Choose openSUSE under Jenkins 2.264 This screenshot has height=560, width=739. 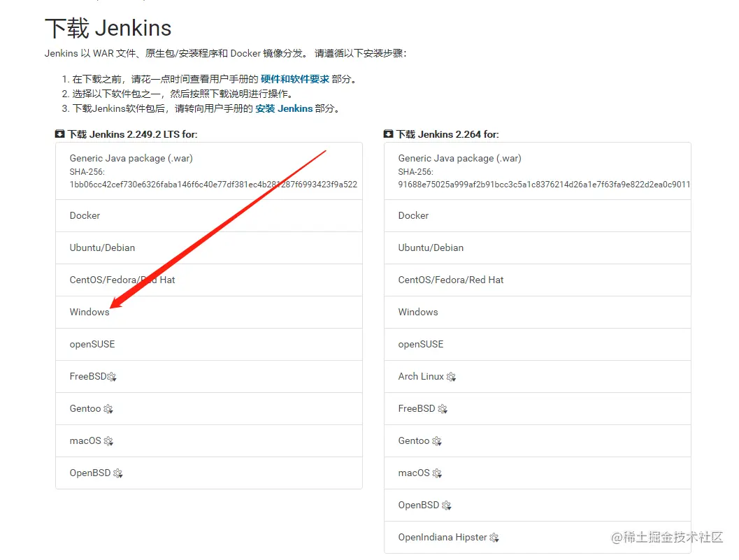tap(537, 344)
